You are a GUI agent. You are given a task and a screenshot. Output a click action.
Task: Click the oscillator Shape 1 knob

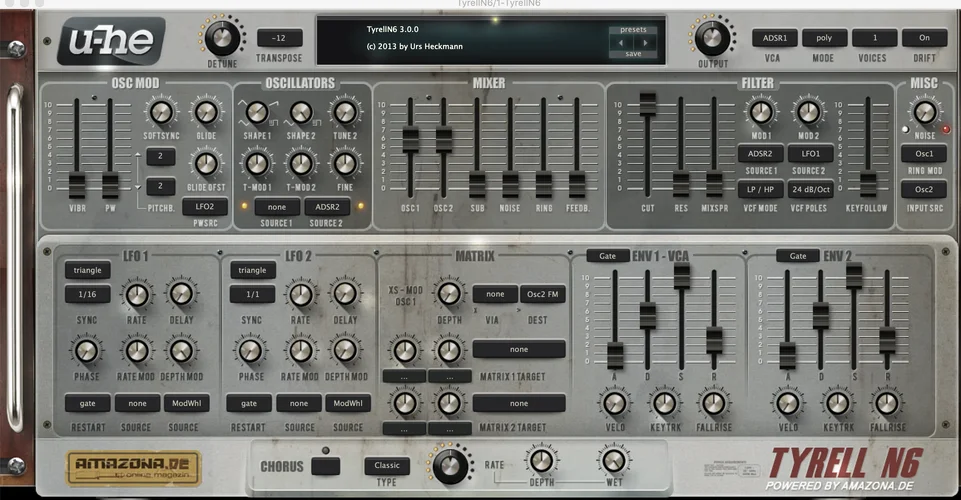coord(257,113)
